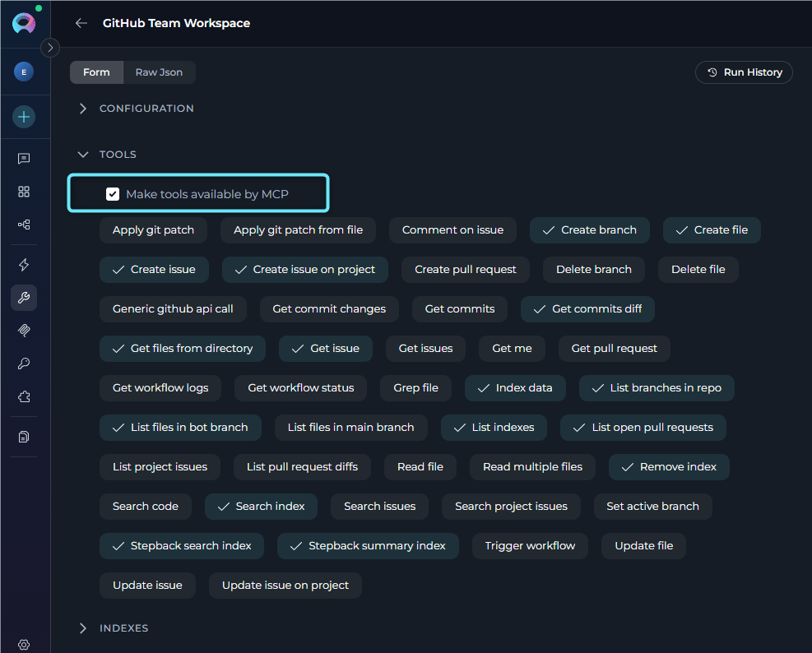The height and width of the screenshot is (653, 812).
Task: Deselect List open pull requests tool
Action: click(643, 428)
